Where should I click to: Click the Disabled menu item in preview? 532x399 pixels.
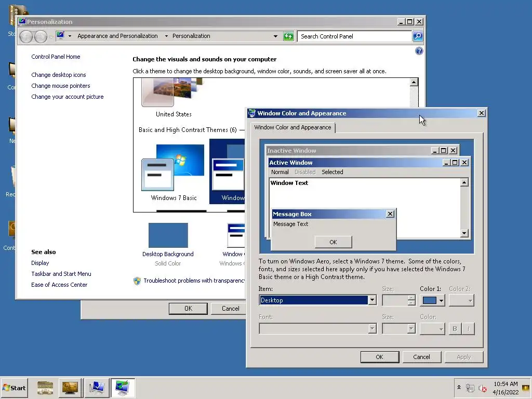pyautogui.click(x=305, y=172)
